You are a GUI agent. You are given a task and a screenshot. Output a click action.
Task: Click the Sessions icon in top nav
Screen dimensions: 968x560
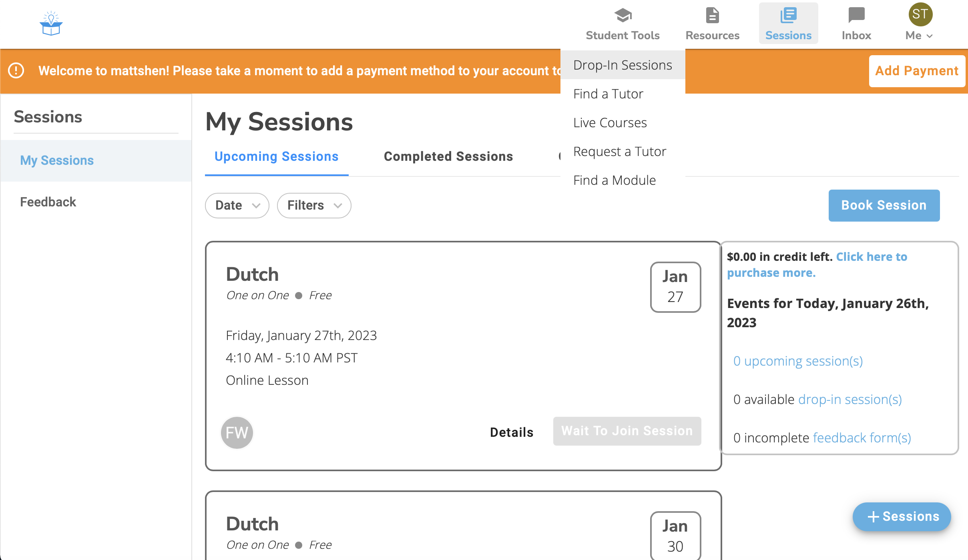788,16
